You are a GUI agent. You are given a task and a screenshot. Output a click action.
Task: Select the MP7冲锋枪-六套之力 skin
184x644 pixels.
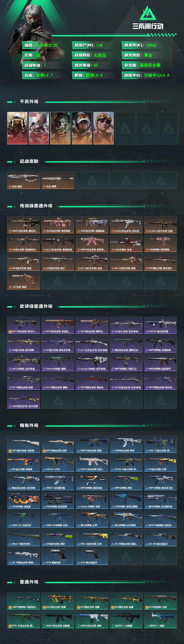126,362
